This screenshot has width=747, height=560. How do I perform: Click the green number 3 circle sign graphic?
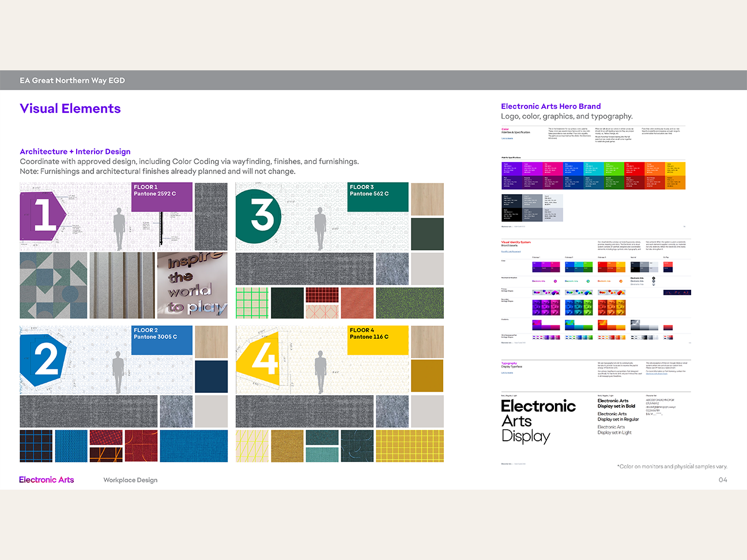(x=259, y=216)
